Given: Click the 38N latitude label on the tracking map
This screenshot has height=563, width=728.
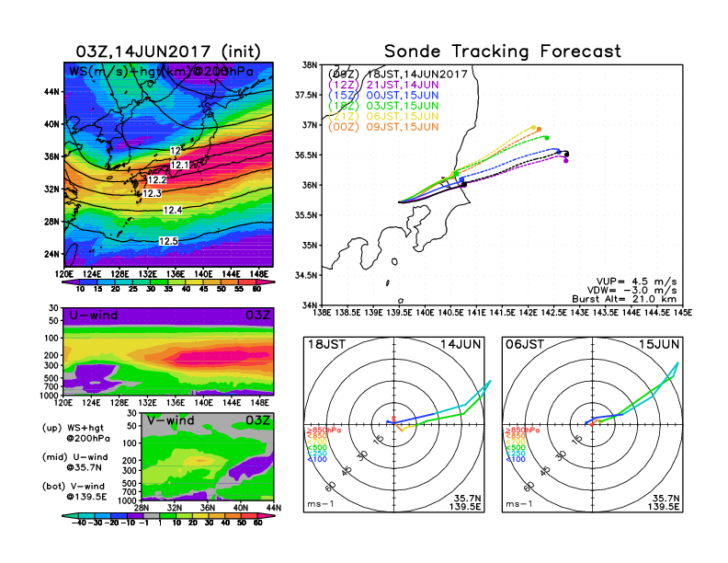Looking at the screenshot, I should point(309,64).
